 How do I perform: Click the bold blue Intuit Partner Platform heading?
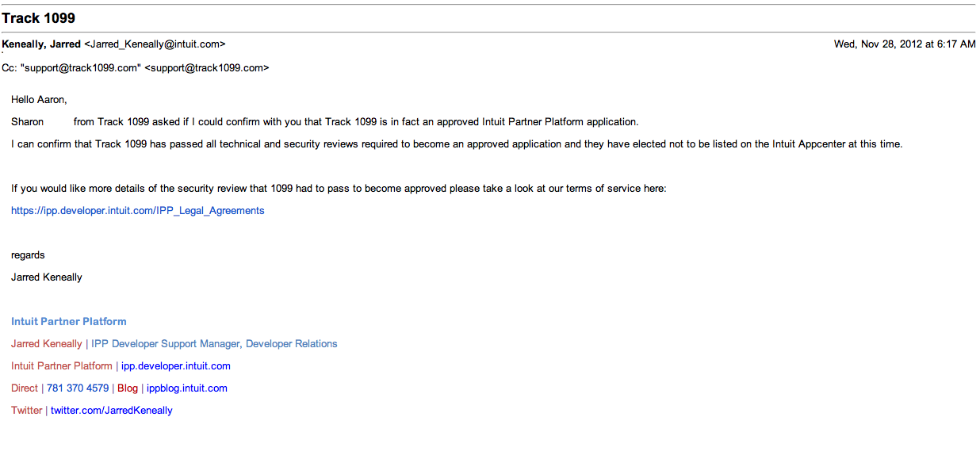point(69,322)
